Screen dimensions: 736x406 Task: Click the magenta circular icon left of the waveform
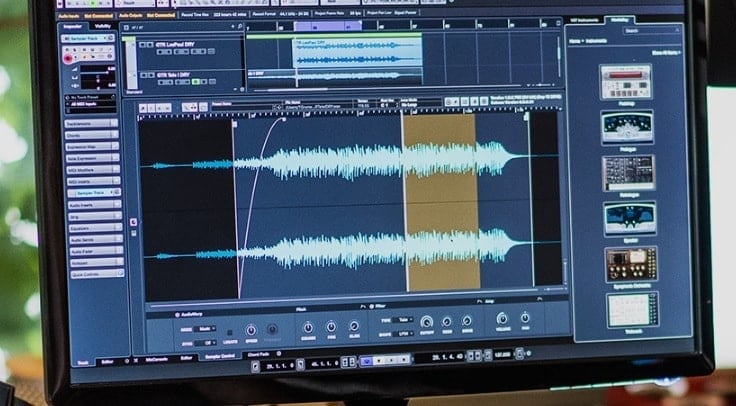point(133,222)
